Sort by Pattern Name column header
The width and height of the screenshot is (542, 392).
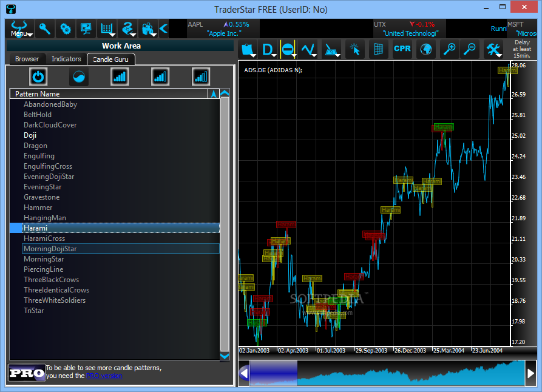(109, 94)
